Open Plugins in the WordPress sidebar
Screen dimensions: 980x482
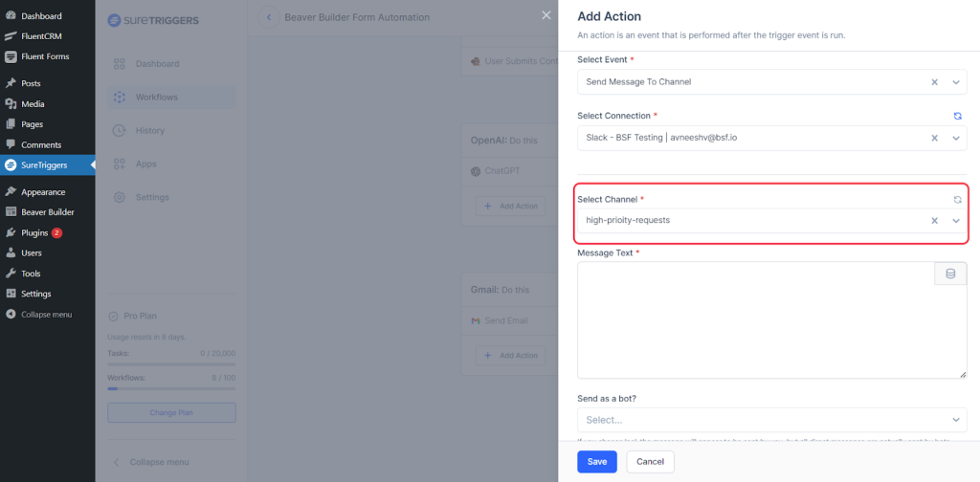point(34,232)
